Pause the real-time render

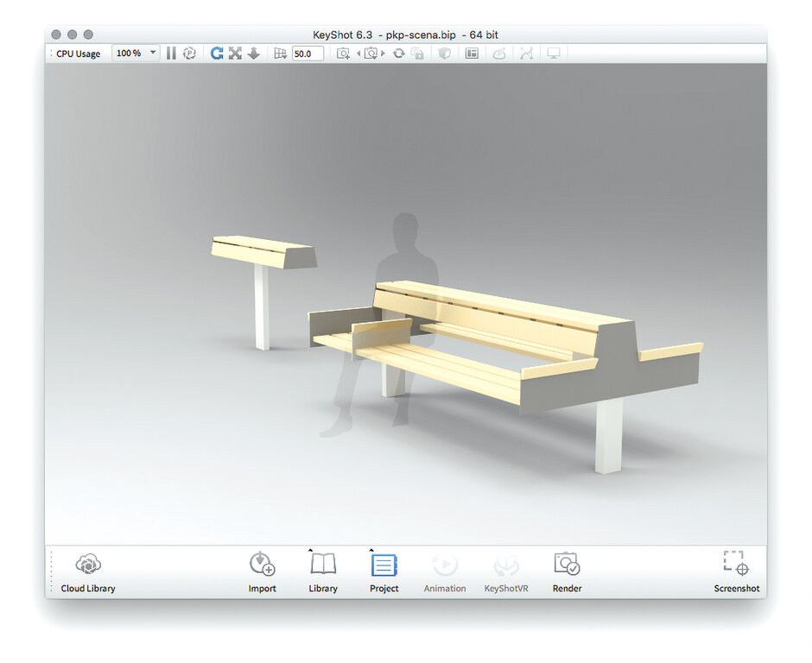pos(171,54)
